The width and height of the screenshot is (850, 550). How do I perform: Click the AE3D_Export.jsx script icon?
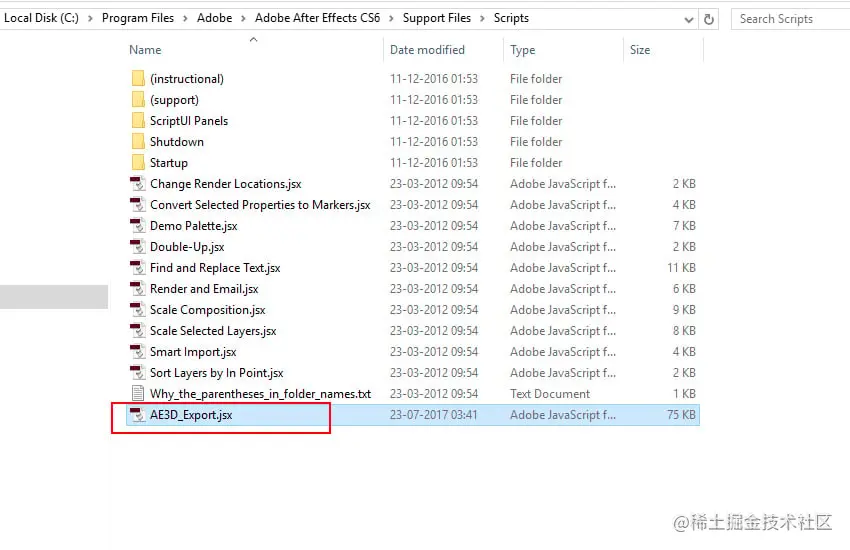point(138,415)
